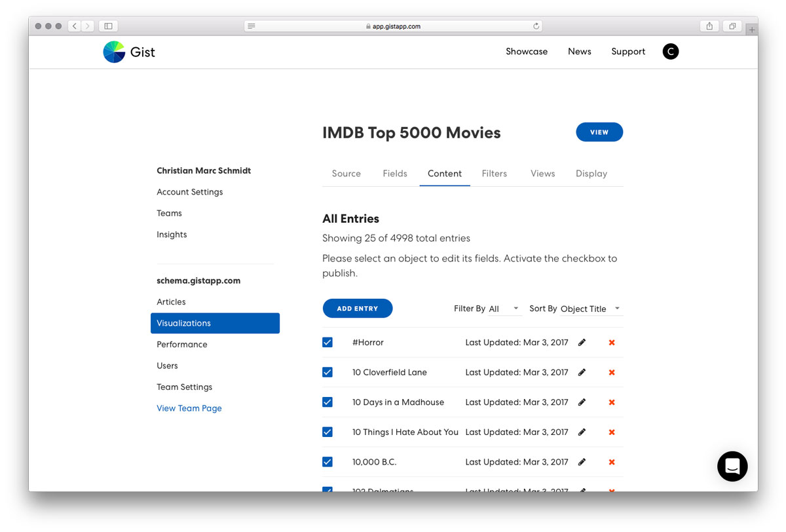786x532 pixels.
Task: Open the Filter By dropdown
Action: (504, 309)
